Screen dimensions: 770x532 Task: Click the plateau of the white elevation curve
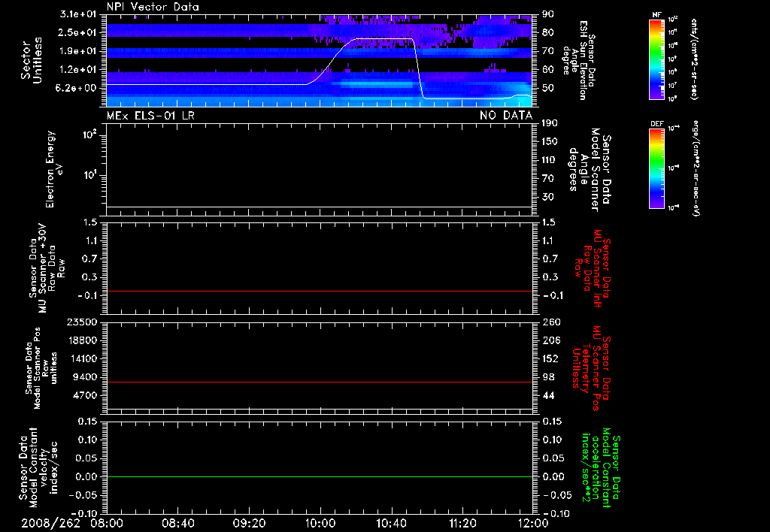[x=383, y=38]
